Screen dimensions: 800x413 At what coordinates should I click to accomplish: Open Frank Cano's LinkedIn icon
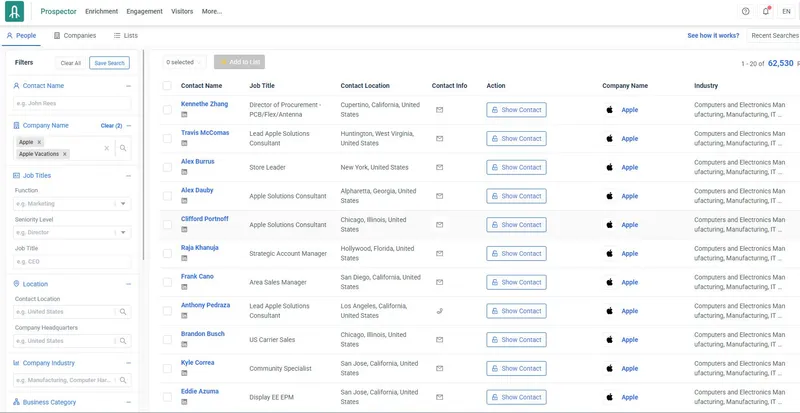click(184, 286)
